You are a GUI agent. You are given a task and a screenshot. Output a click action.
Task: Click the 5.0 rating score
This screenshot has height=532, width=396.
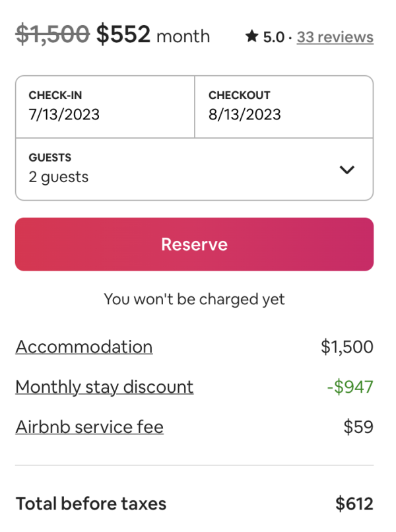pyautogui.click(x=273, y=37)
